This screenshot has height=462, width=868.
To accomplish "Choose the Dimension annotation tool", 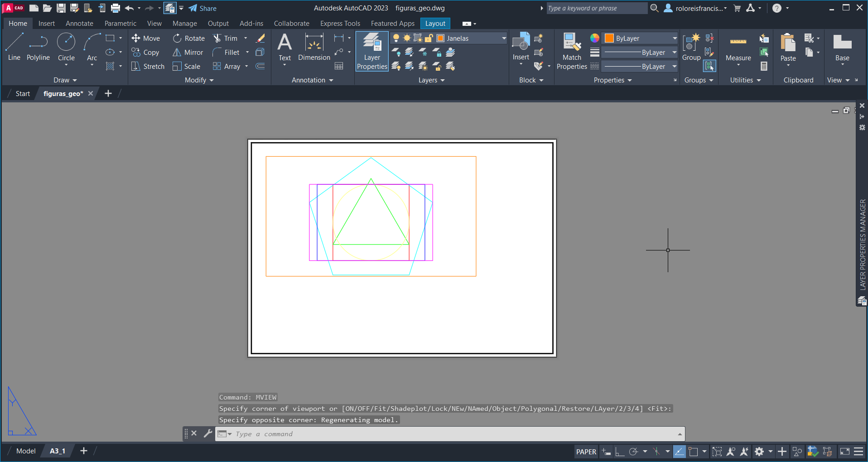I will click(x=314, y=48).
